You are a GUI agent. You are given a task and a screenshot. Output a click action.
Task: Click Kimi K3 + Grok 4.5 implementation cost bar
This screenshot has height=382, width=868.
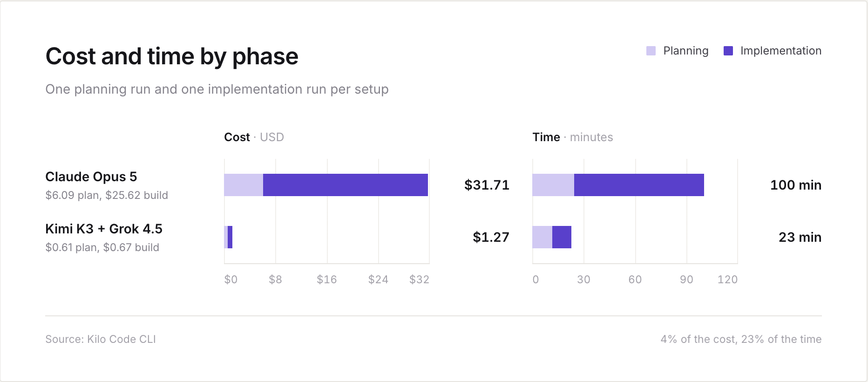click(x=230, y=237)
